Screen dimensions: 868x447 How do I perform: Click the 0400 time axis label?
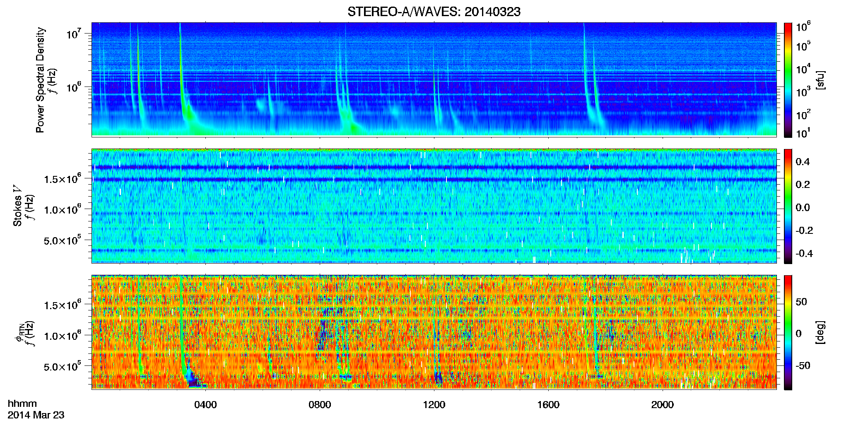(205, 405)
